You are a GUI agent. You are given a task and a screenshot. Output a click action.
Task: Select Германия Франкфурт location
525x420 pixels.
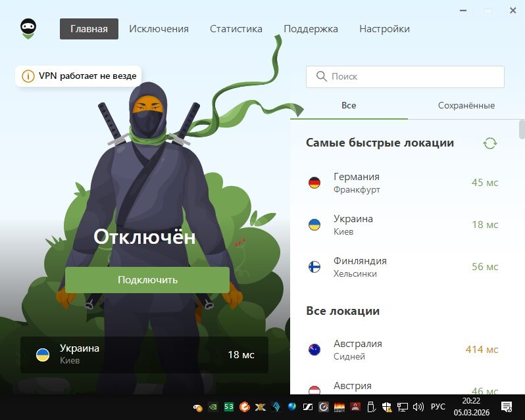coord(404,183)
